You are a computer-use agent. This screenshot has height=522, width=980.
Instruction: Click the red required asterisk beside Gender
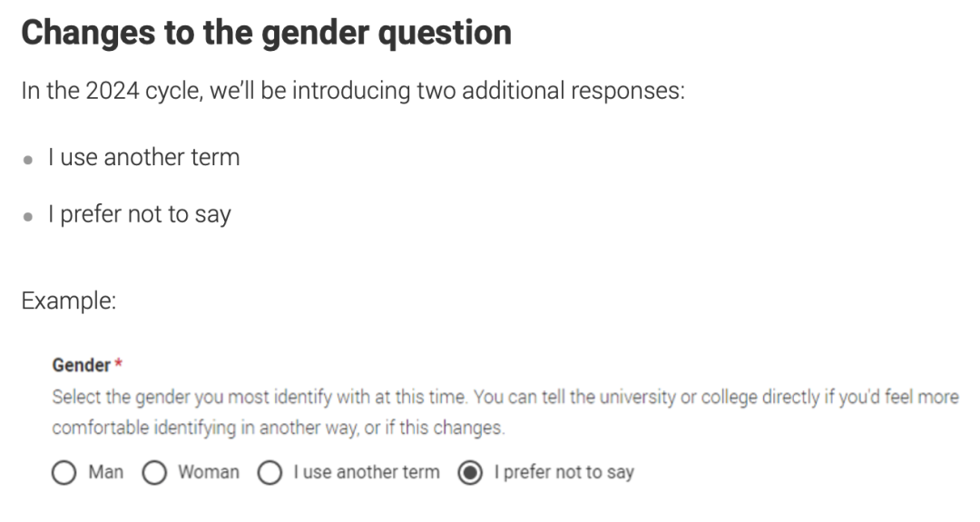[118, 363]
